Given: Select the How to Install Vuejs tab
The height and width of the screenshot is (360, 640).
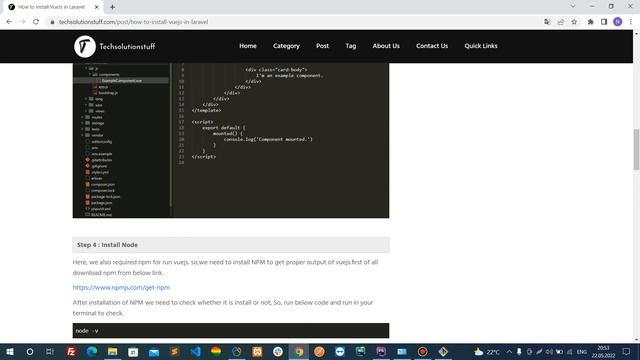Looking at the screenshot, I should [x=52, y=7].
